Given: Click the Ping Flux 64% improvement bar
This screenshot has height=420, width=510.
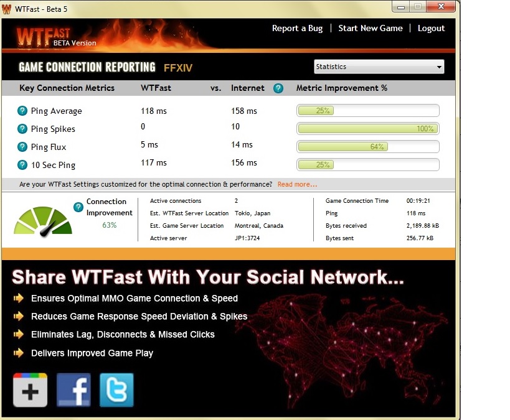Looking at the screenshot, I should click(368, 147).
